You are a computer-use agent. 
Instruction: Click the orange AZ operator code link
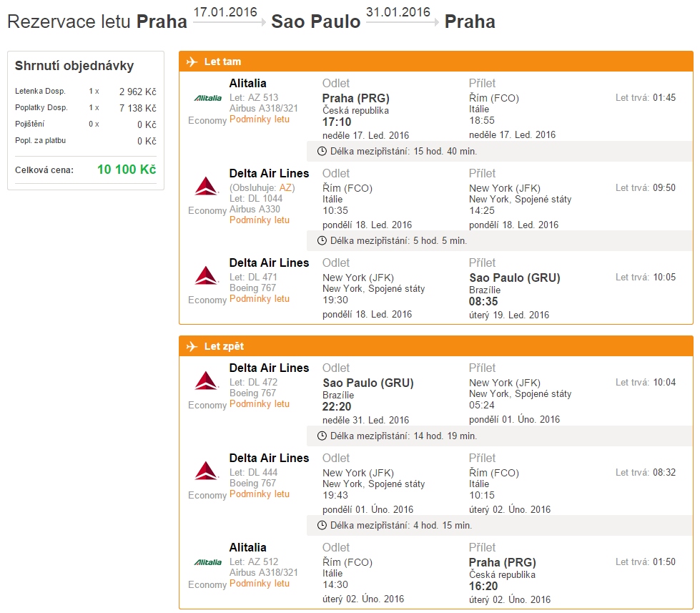tap(285, 187)
